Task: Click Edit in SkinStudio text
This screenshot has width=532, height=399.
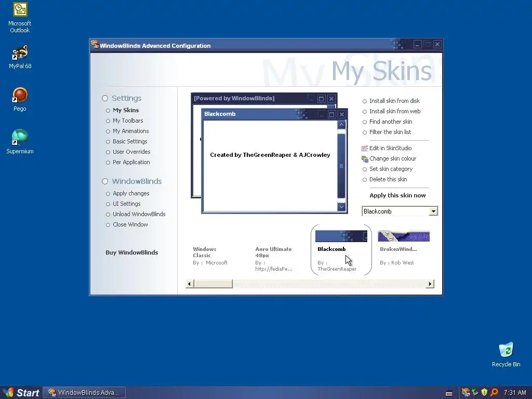Action: point(390,148)
